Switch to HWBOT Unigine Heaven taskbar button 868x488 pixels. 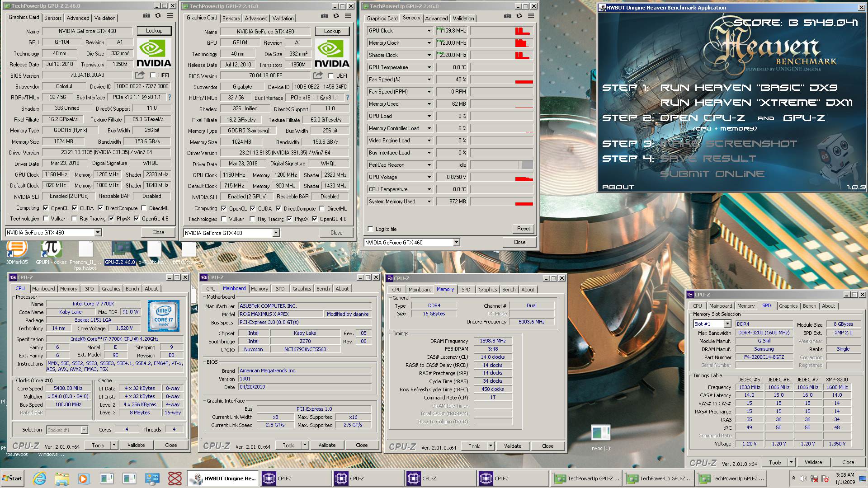point(223,478)
